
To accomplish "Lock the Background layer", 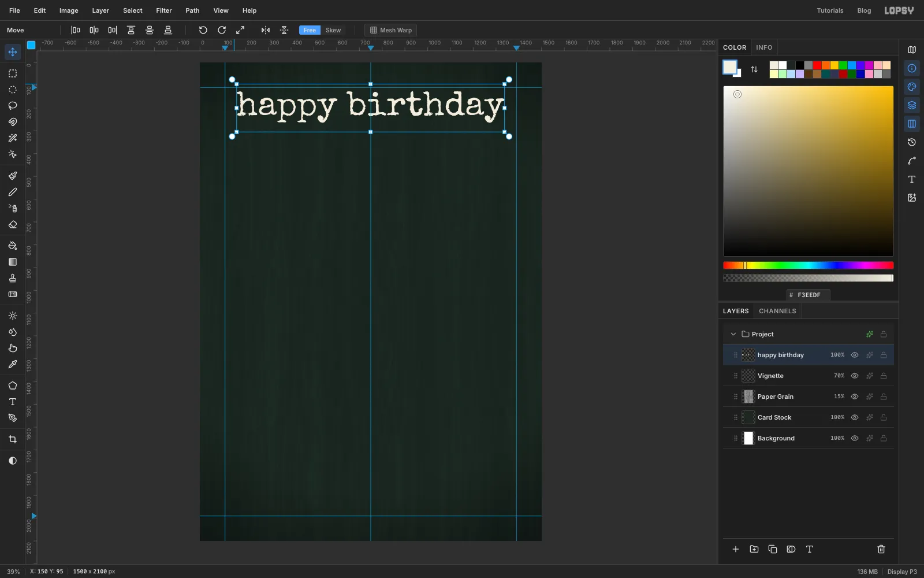I will [x=884, y=438].
